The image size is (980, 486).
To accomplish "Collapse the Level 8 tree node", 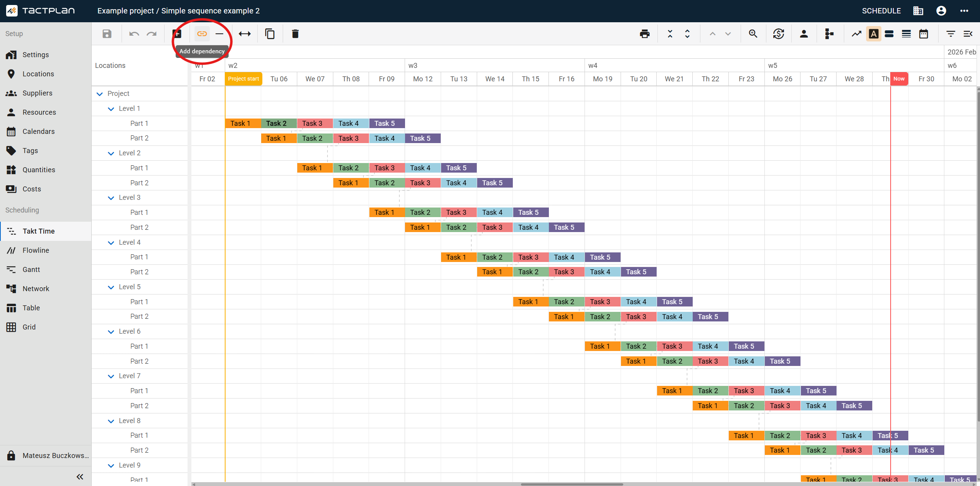I will pyautogui.click(x=111, y=421).
